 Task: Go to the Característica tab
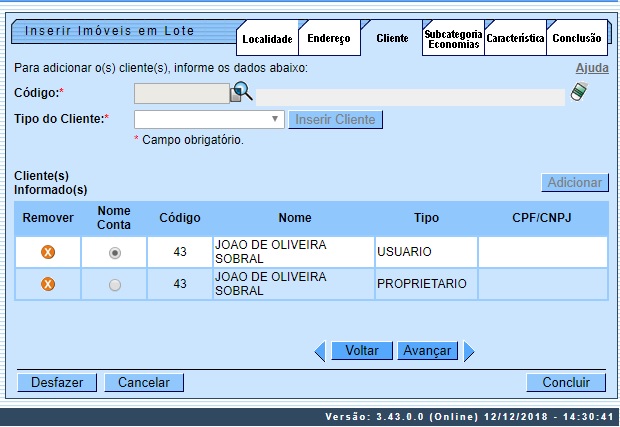515,39
